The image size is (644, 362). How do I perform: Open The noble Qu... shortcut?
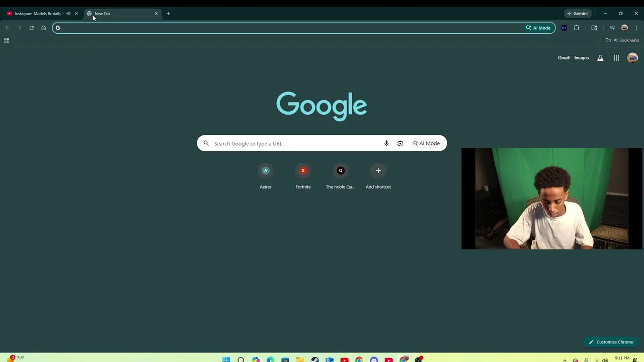pyautogui.click(x=341, y=177)
